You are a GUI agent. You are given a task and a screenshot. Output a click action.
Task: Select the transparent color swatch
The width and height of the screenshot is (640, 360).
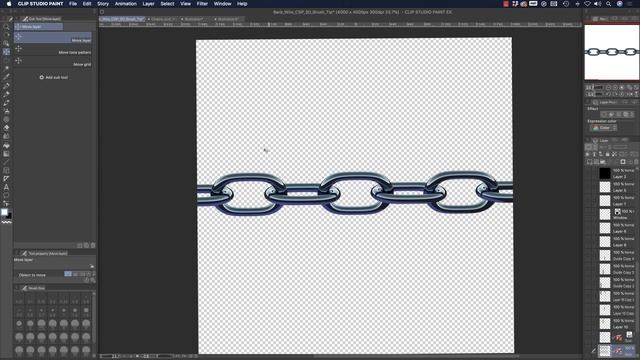tap(6, 222)
